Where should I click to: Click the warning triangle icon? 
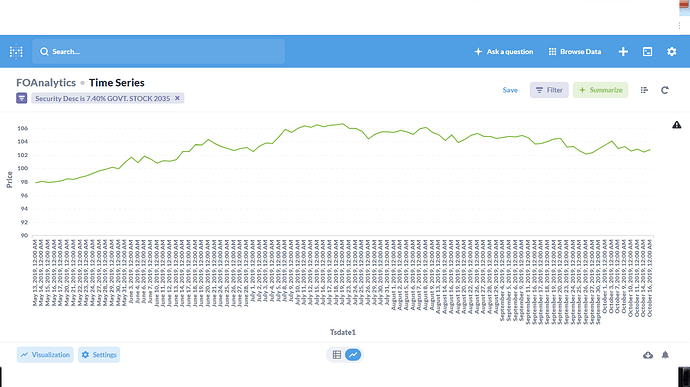pyautogui.click(x=677, y=125)
